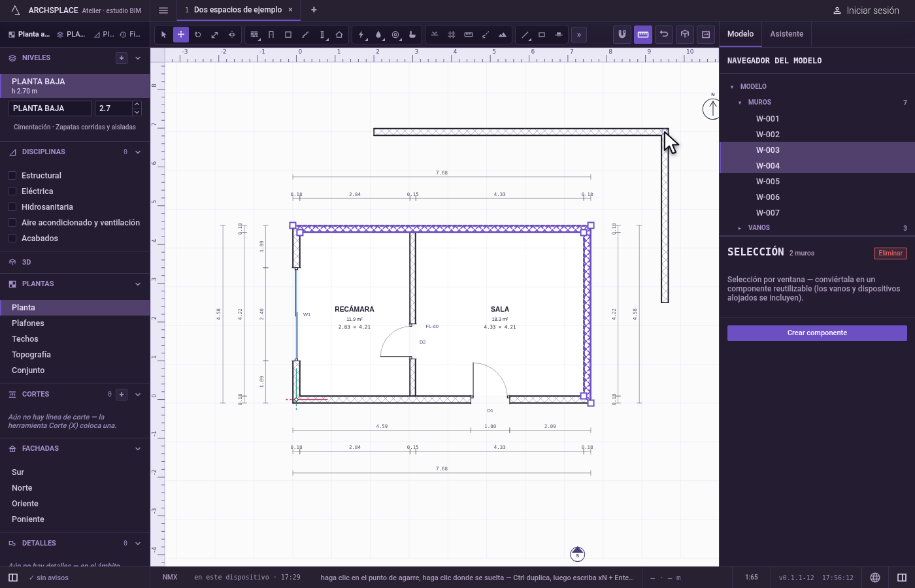
Task: Open the hamburger menu
Action: (163, 10)
